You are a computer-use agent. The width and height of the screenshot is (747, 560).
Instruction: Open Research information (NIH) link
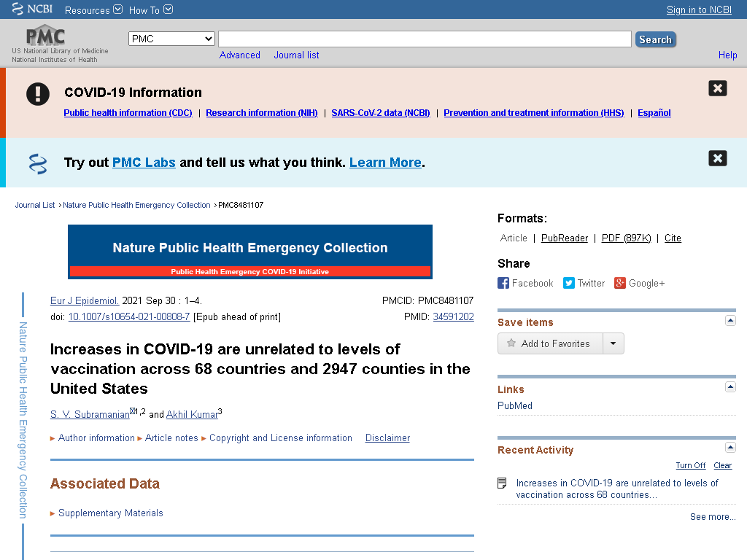[x=262, y=113]
